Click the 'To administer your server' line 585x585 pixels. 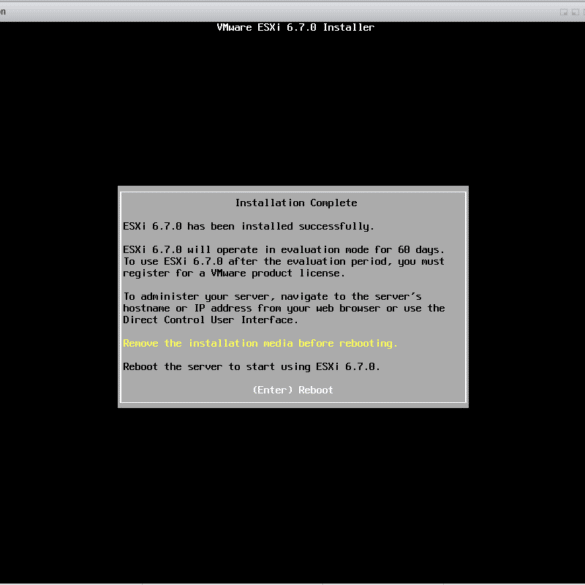click(272, 297)
